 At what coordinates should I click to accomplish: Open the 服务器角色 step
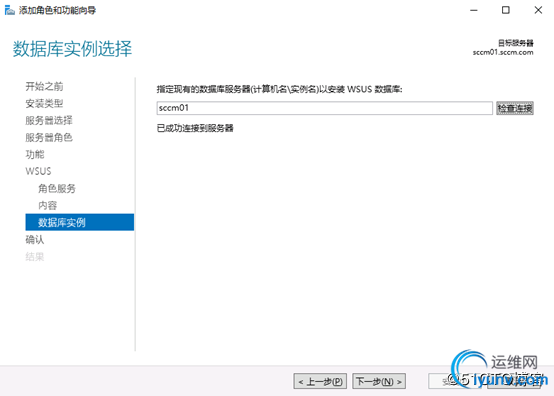point(49,137)
